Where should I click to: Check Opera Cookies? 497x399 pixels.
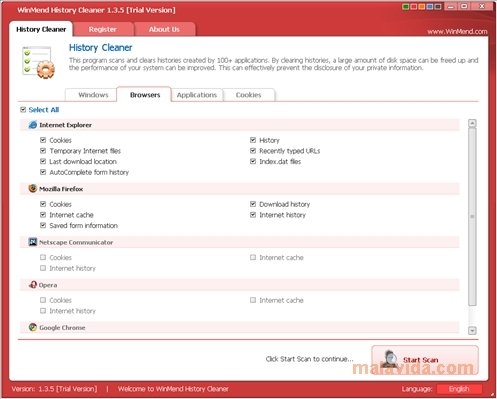(43, 300)
